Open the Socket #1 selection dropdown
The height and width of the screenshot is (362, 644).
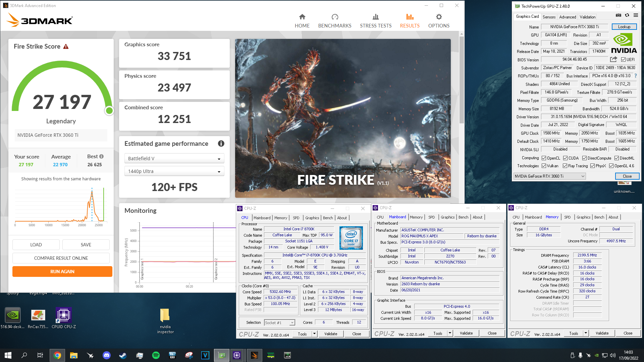tap(279, 323)
